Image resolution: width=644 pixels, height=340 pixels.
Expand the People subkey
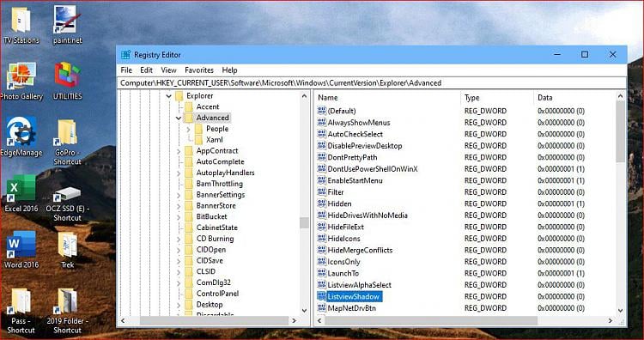tap(189, 129)
